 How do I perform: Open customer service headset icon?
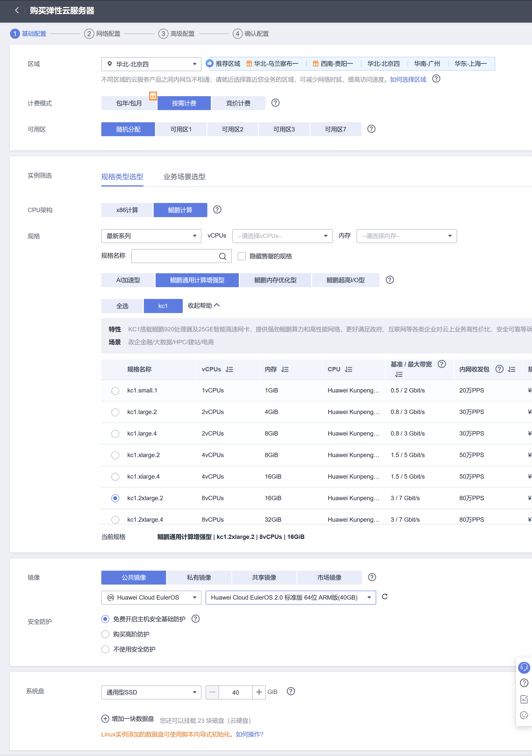tap(524, 667)
